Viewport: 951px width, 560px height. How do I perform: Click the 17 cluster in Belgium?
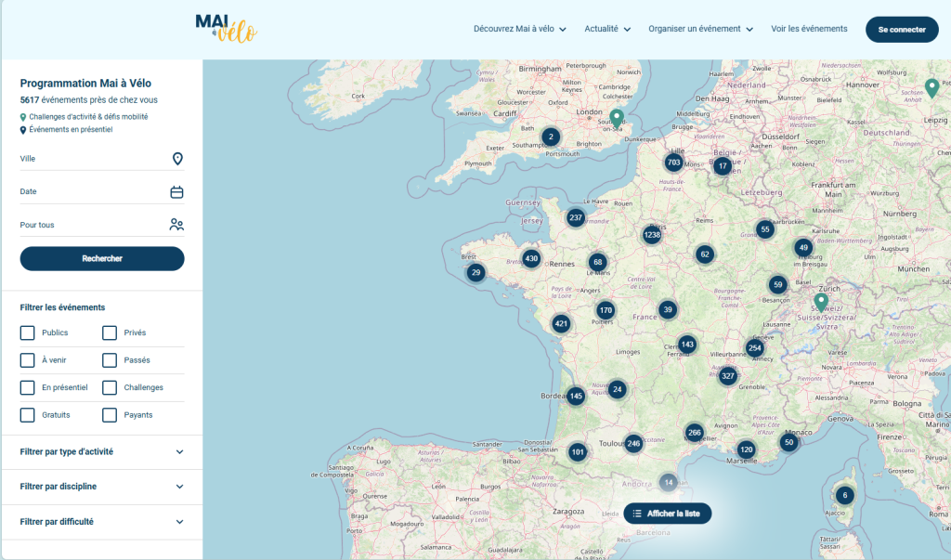[722, 165]
